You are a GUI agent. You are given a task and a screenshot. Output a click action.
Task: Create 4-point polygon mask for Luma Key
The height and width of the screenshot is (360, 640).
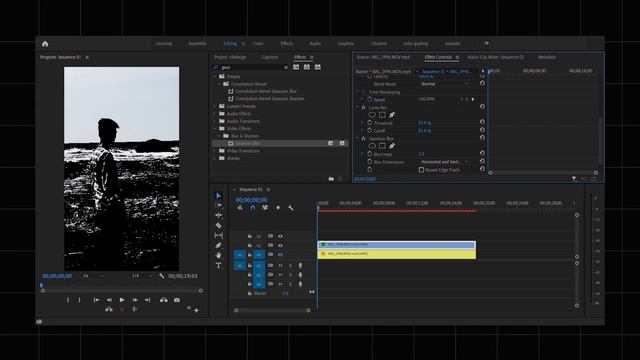coord(382,115)
